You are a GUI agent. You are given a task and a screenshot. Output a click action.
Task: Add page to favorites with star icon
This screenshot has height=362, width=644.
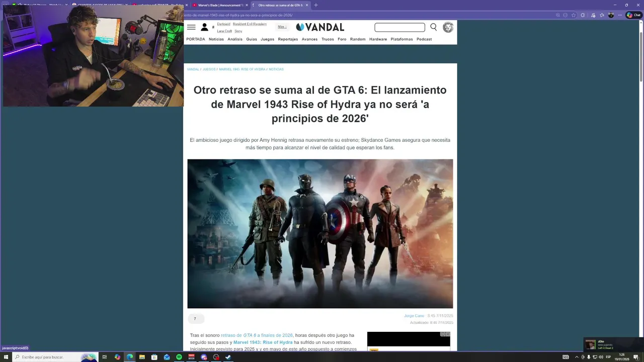click(574, 15)
